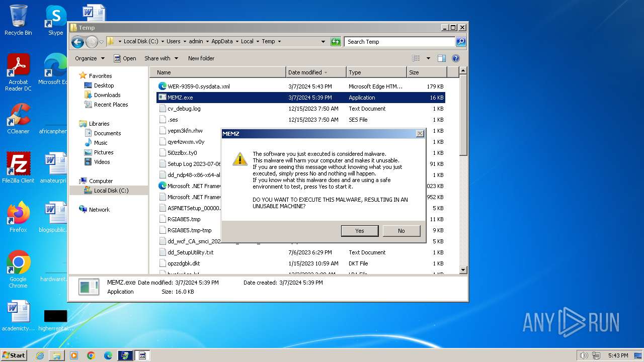Click the file list scroll down arrow

(x=463, y=270)
